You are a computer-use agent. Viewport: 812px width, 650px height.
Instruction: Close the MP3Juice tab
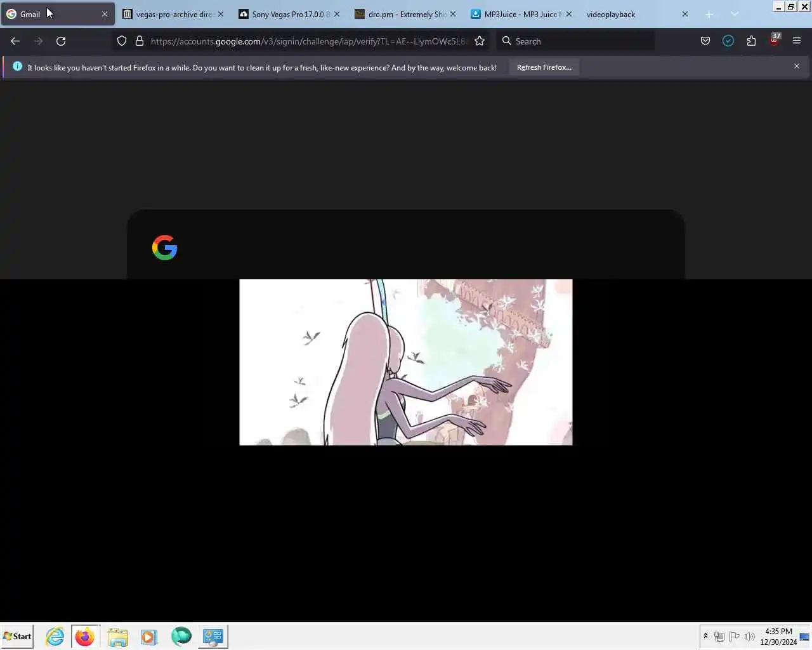coord(569,14)
